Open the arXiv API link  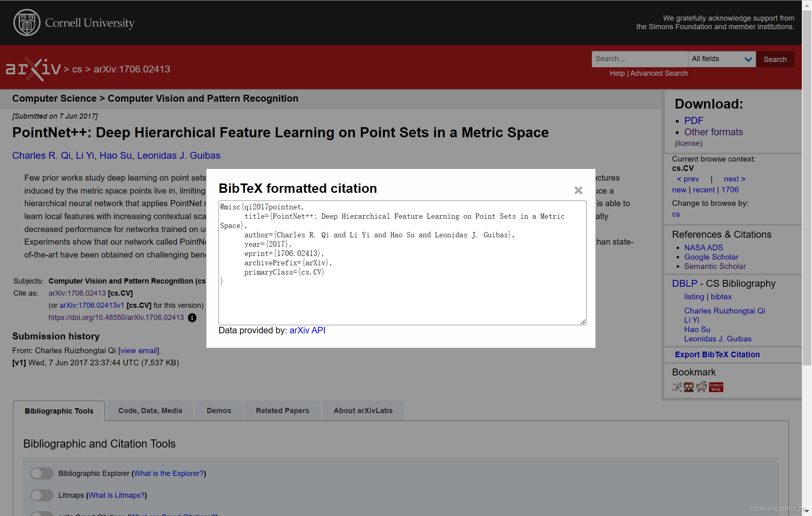click(x=307, y=330)
